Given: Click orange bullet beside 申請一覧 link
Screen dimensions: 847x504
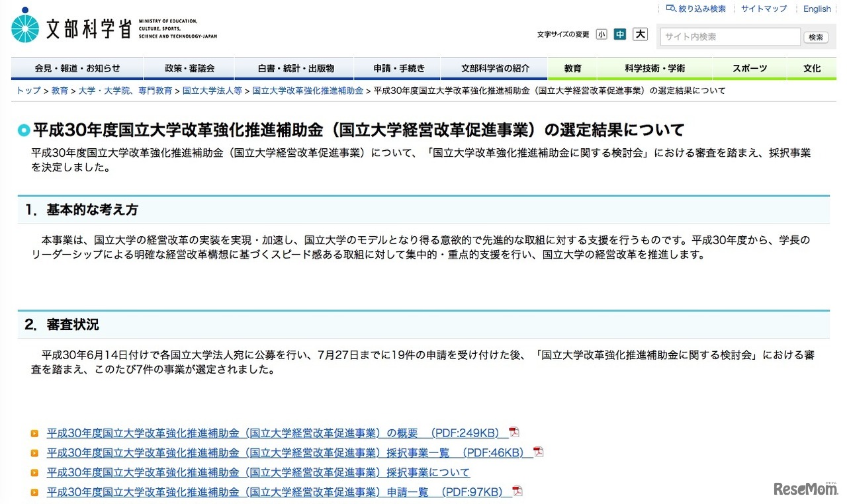Looking at the screenshot, I should point(34,492).
